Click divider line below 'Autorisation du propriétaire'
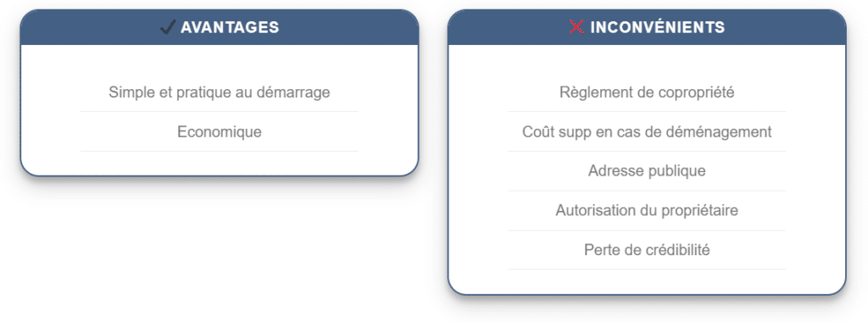Image resolution: width=868 pixels, height=323 pixels. pos(647,231)
